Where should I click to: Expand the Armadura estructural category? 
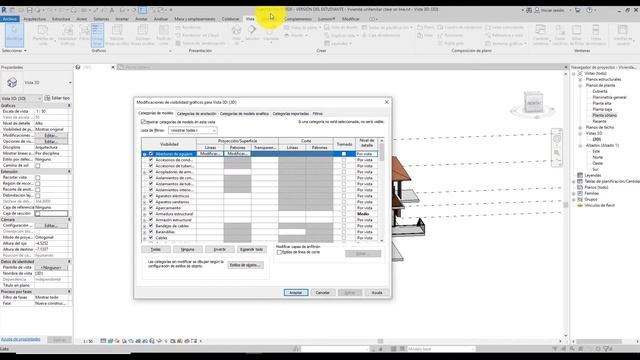pos(144,214)
